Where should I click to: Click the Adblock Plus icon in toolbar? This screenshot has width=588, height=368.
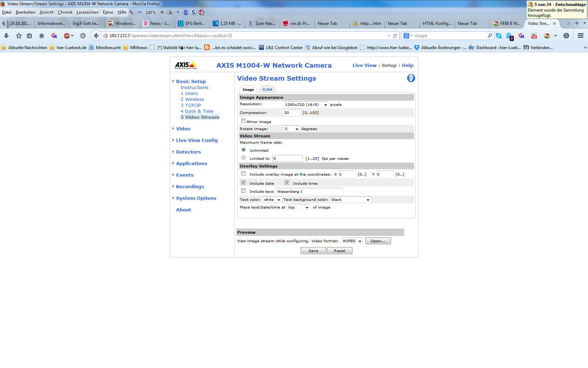tap(67, 36)
